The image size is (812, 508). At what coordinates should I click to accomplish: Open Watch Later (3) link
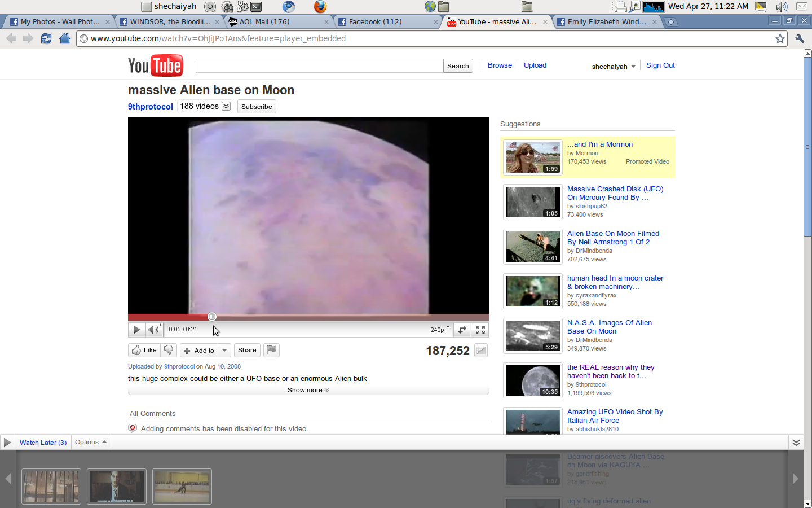point(43,443)
